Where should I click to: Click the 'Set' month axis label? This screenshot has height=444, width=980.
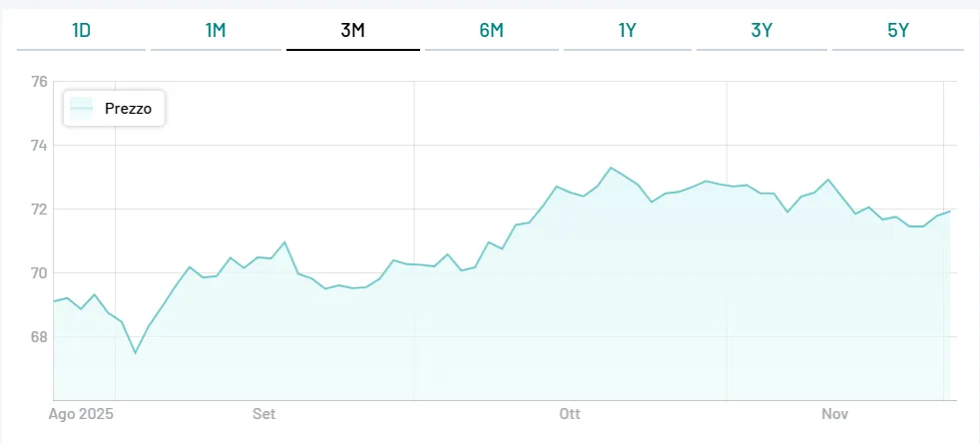[x=263, y=414]
